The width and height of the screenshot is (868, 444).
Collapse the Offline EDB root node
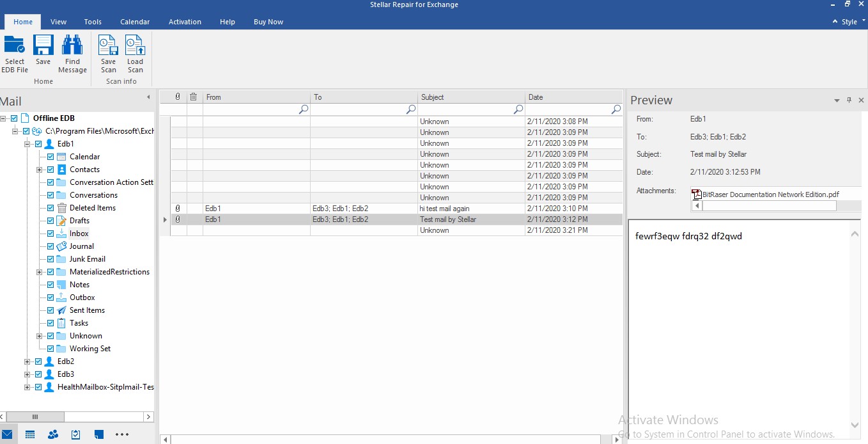4,118
